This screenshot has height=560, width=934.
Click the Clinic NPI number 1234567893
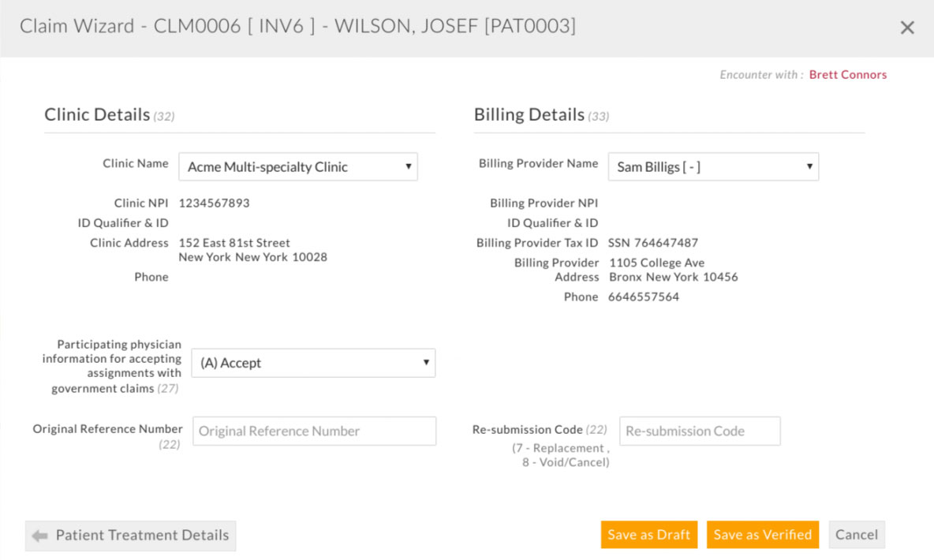pyautogui.click(x=214, y=203)
